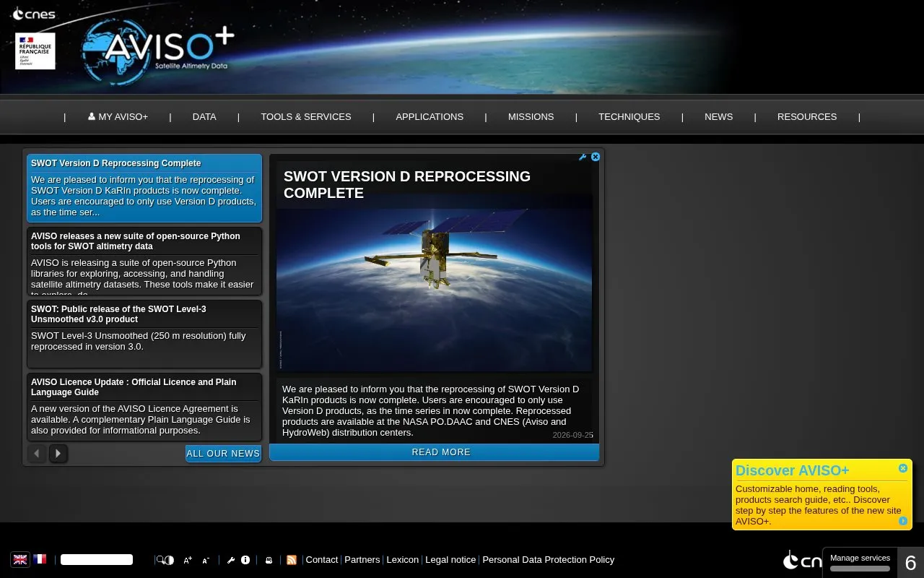Click the arrow icon in the Discover AVISO+ popup
924x578 pixels.
(x=903, y=521)
